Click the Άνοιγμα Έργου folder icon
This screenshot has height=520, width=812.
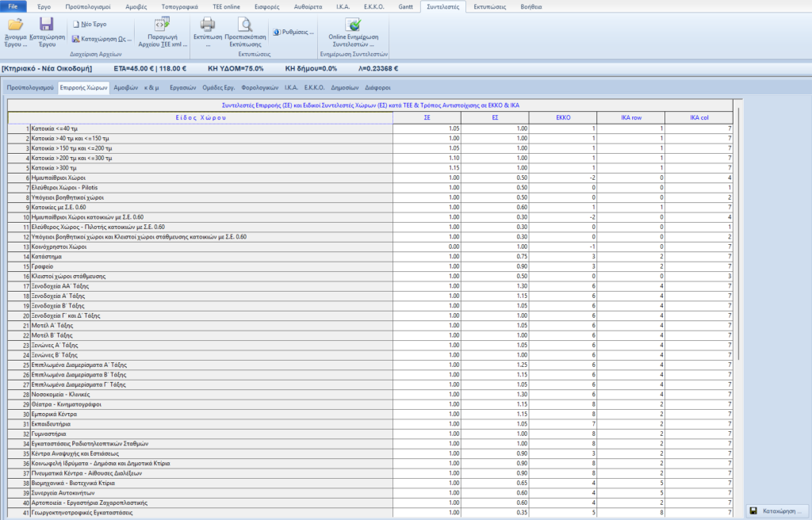tap(15, 25)
